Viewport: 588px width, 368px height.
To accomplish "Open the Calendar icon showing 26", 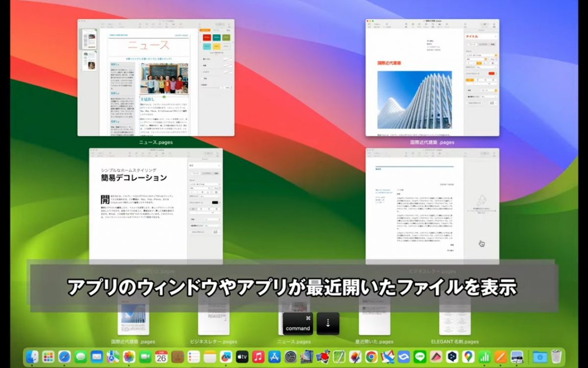I will pyautogui.click(x=161, y=357).
